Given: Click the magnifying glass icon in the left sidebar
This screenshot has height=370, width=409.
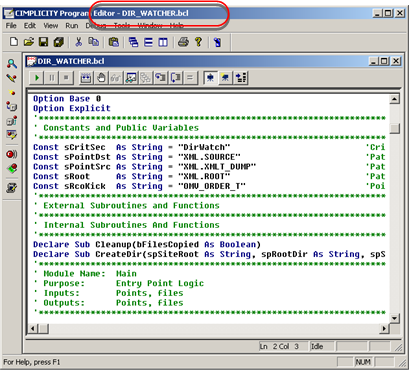Looking at the screenshot, I should (x=12, y=64).
